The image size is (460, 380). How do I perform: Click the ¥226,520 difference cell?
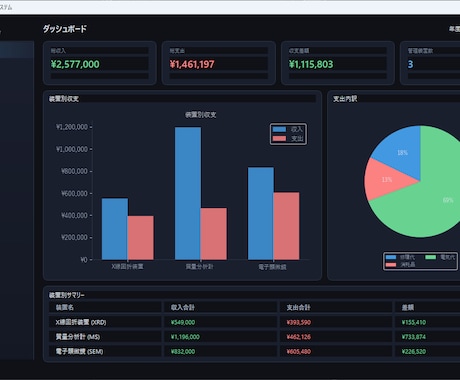414,352
